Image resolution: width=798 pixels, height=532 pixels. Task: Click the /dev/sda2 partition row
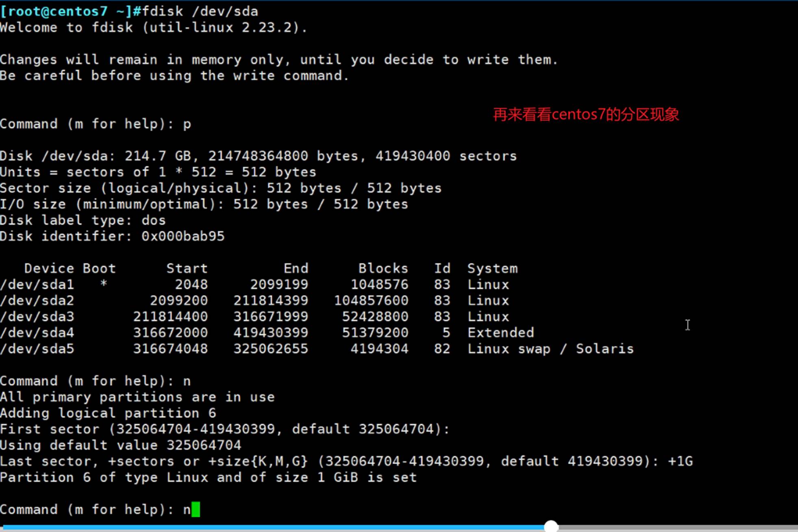coord(37,301)
